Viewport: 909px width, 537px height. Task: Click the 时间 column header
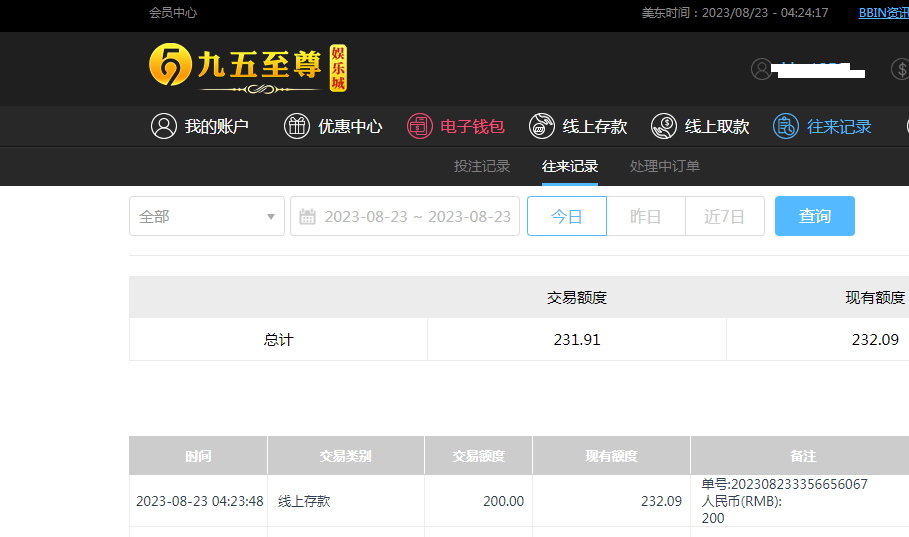[198, 456]
